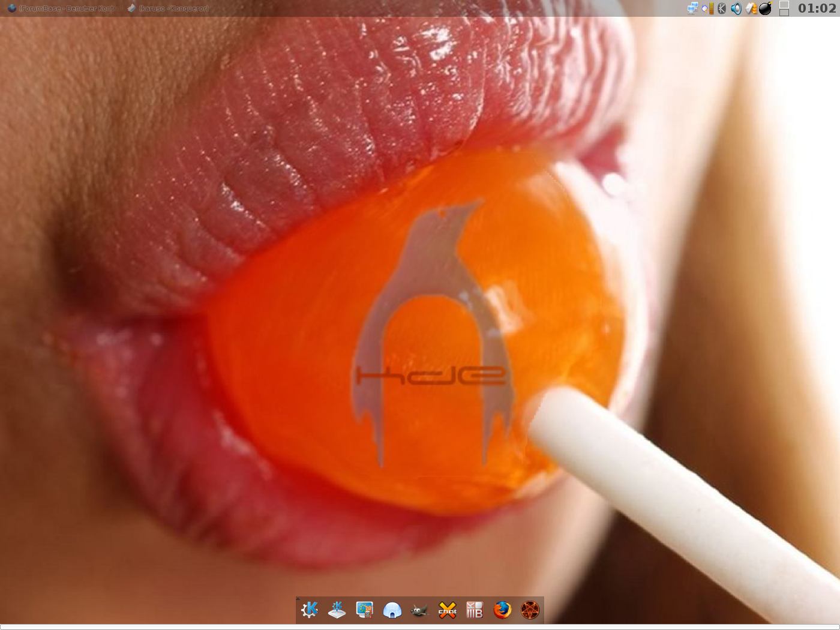Start GIMP from the dock

click(419, 611)
